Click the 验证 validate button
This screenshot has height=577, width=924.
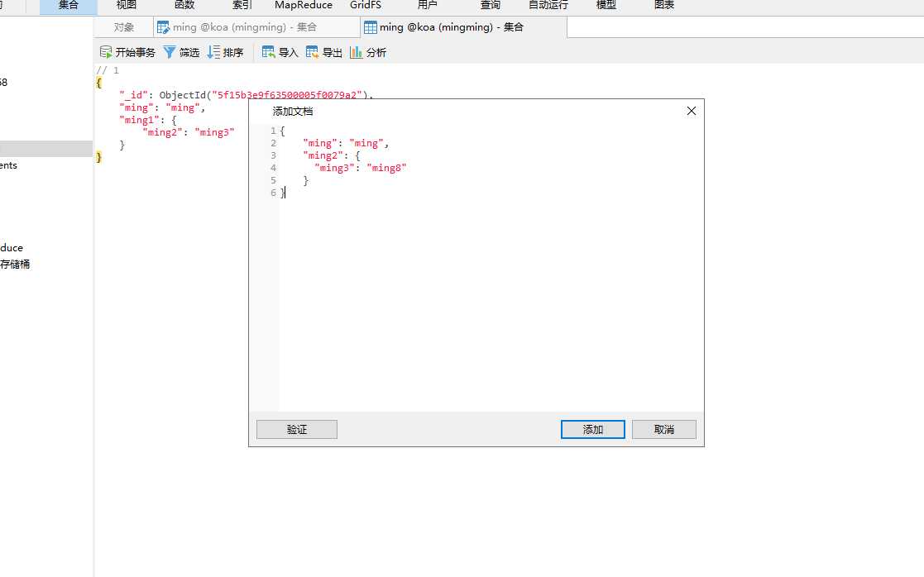297,429
